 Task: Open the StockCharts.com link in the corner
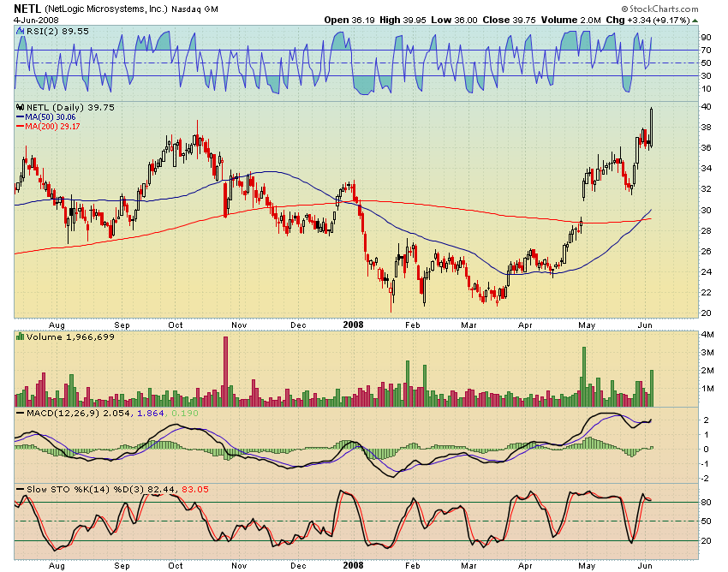659,9
